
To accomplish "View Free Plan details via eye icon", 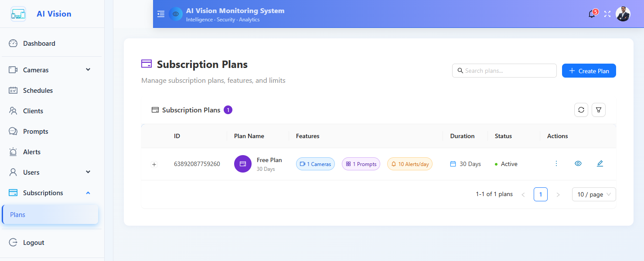I will pos(578,164).
